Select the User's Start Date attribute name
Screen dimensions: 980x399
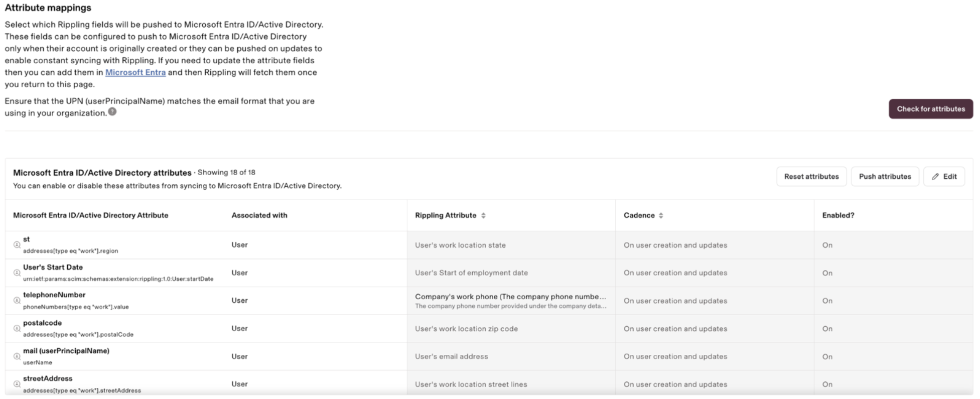(x=53, y=268)
